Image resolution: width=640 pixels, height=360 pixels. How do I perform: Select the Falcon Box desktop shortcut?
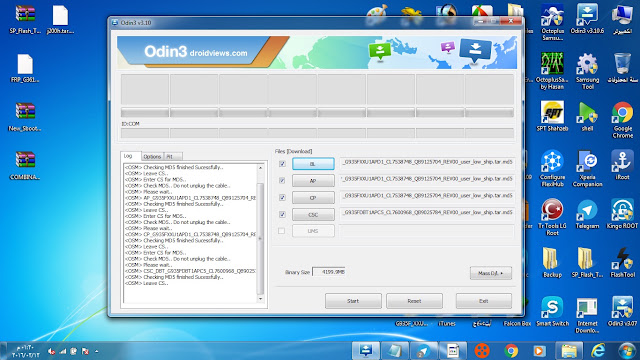pos(517,323)
